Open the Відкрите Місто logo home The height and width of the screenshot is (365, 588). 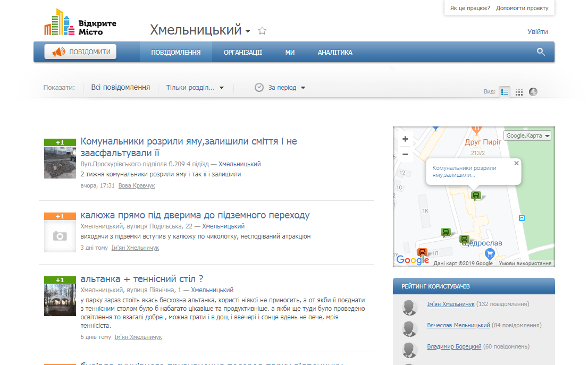80,23
